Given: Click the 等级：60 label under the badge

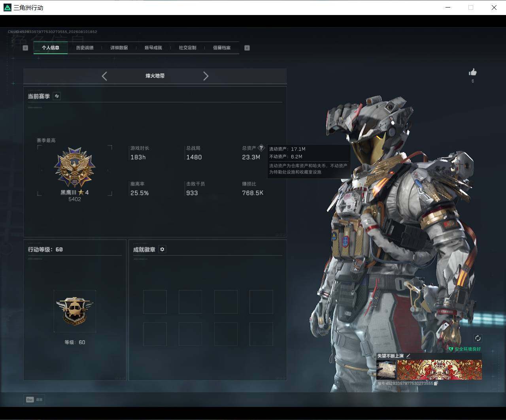Looking at the screenshot, I should pyautogui.click(x=75, y=342).
